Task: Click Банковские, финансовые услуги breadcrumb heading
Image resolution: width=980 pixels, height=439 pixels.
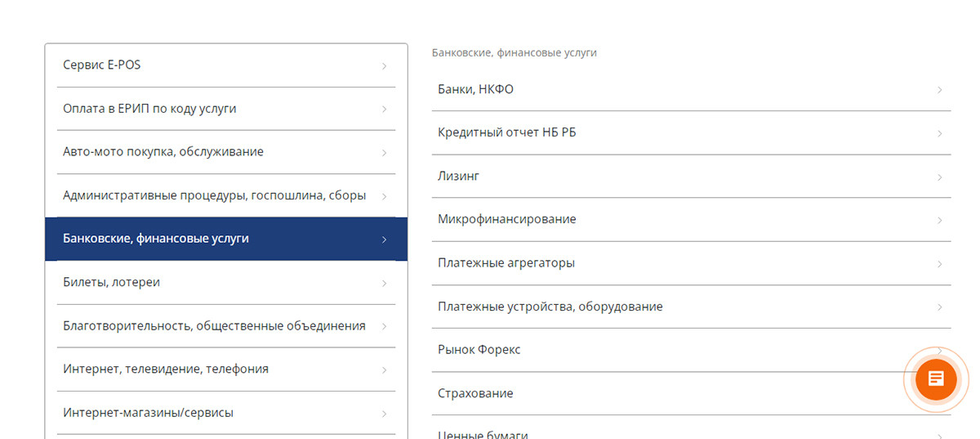Action: tap(514, 53)
